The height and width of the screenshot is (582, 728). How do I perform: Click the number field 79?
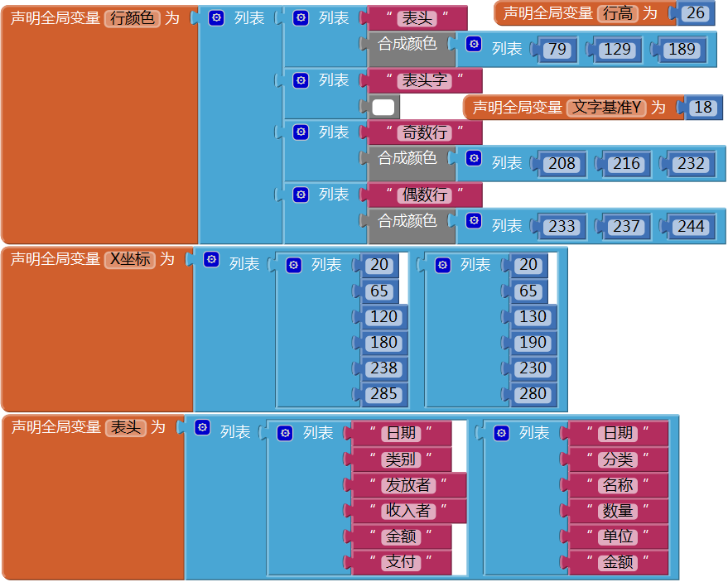coord(557,49)
